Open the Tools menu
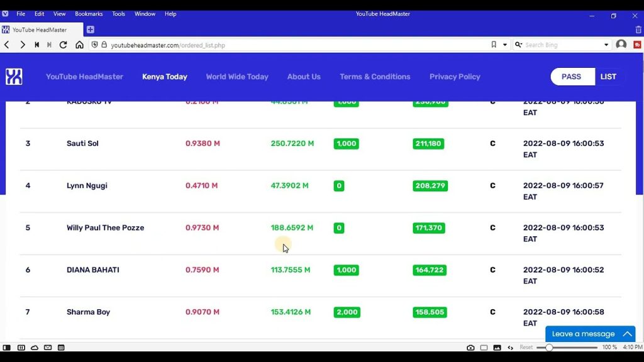Viewport: 644px width, 362px height. (x=119, y=14)
